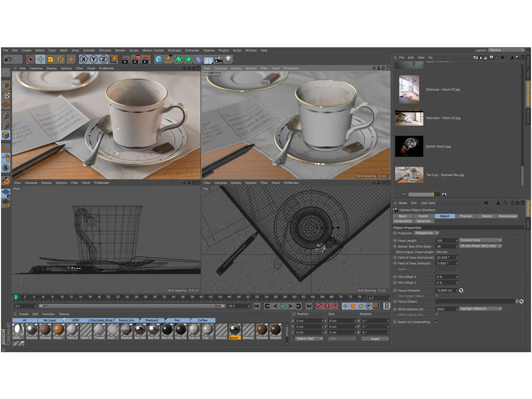The width and height of the screenshot is (532, 399).
Task: Toggle Export to Compositing checkbox
Action: [437, 322]
